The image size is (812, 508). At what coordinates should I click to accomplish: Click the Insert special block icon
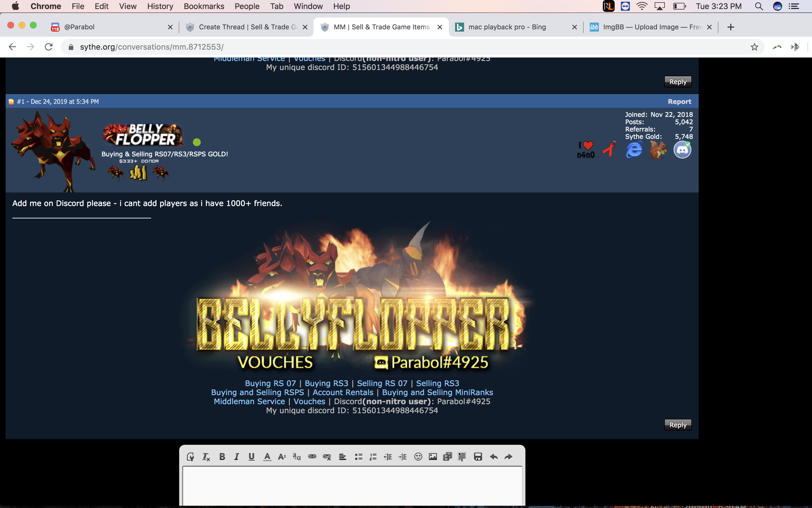[462, 457]
